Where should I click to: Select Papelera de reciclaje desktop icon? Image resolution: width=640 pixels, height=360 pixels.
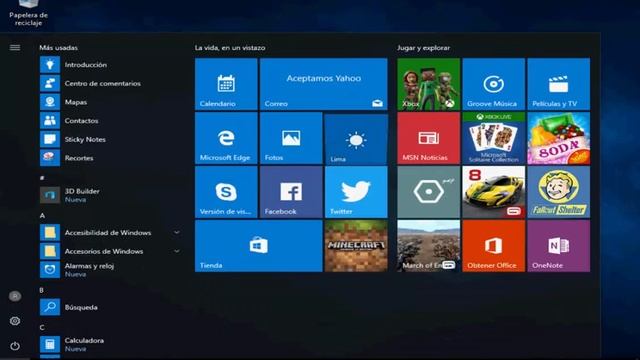click(29, 13)
